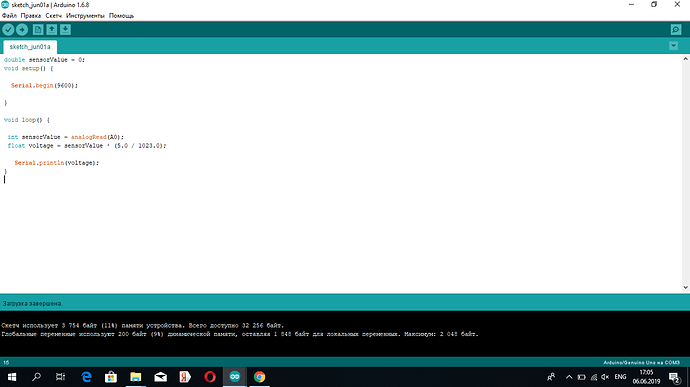Open the Скетч menu
This screenshot has width=690, height=387.
click(x=54, y=15)
